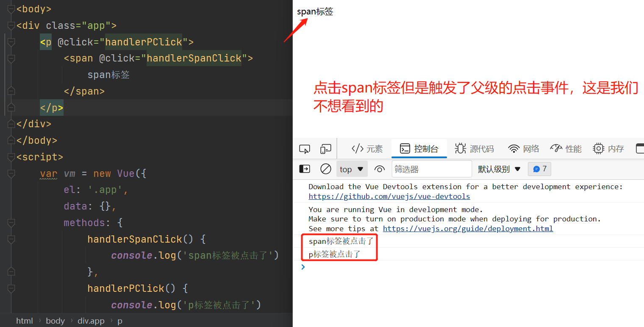Open the 7 issues badge
644x327 pixels.
click(539, 169)
